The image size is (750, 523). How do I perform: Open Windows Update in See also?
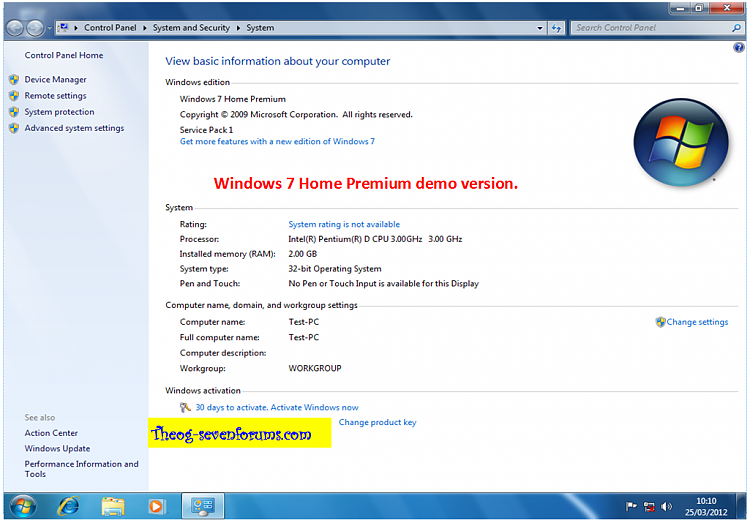pyautogui.click(x=57, y=449)
